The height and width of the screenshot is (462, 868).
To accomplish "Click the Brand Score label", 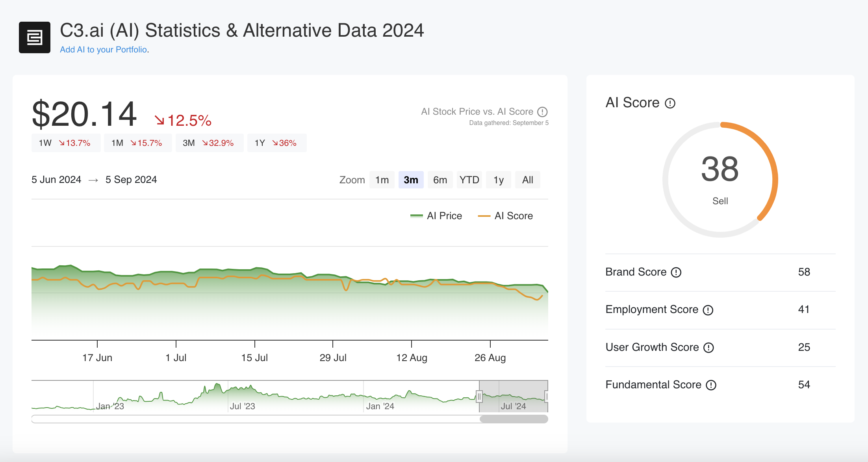I will pyautogui.click(x=636, y=272).
